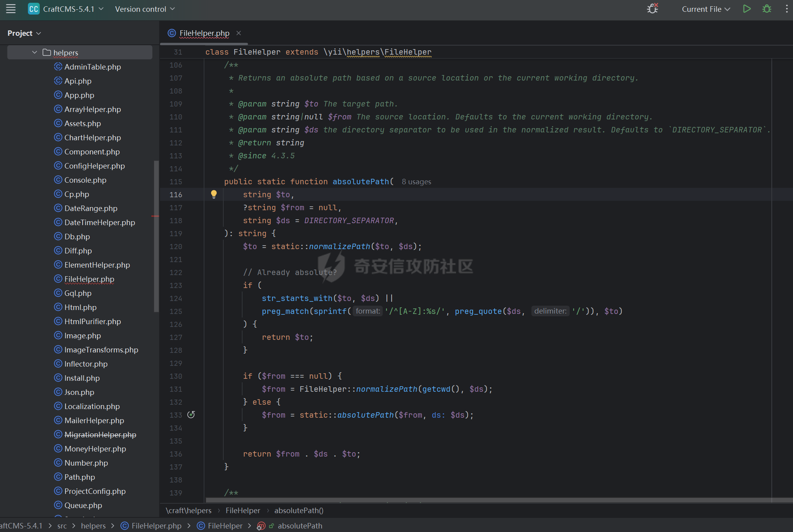Open Gql.php in the project tree
793x532 pixels.
[78, 293]
